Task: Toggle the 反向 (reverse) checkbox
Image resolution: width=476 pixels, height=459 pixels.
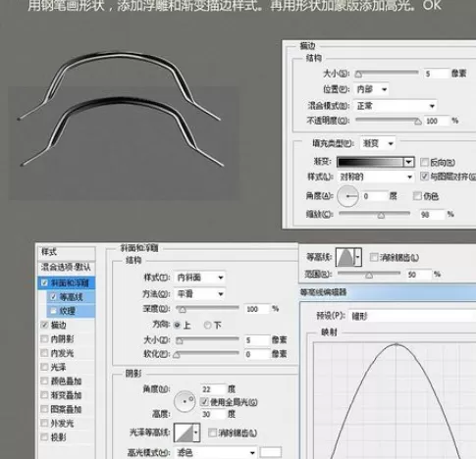Action: (x=424, y=162)
